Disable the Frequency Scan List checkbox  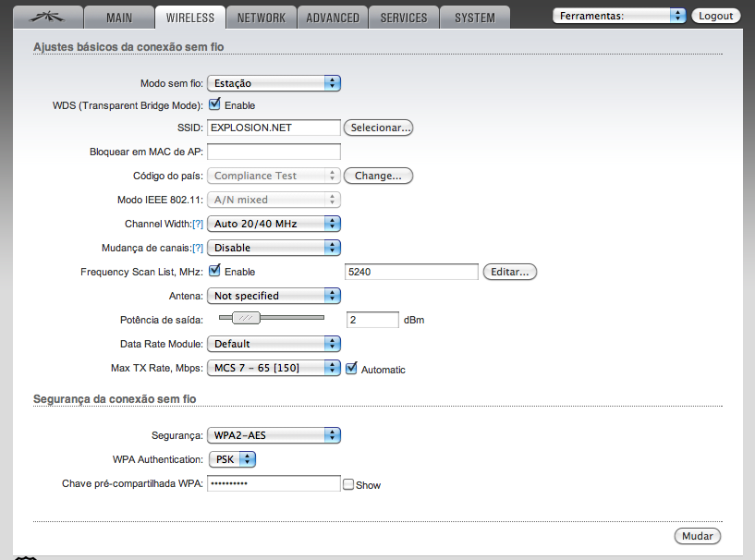pos(214,271)
